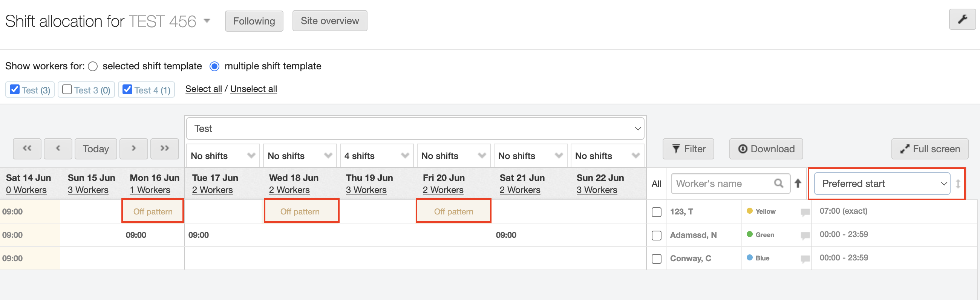The height and width of the screenshot is (300, 980).
Task: Click the Off pattern cell on Wed 18 Jun
Action: pyautogui.click(x=301, y=211)
